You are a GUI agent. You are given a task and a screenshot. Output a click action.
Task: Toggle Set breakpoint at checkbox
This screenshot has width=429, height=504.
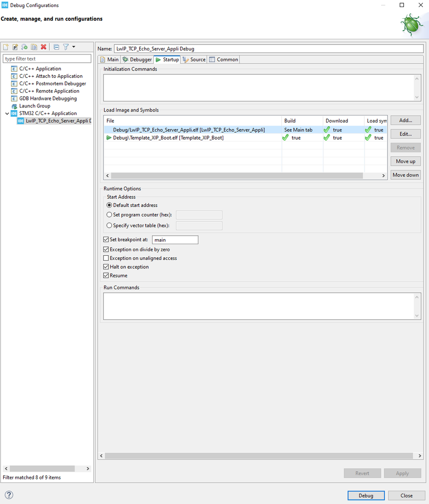(106, 240)
